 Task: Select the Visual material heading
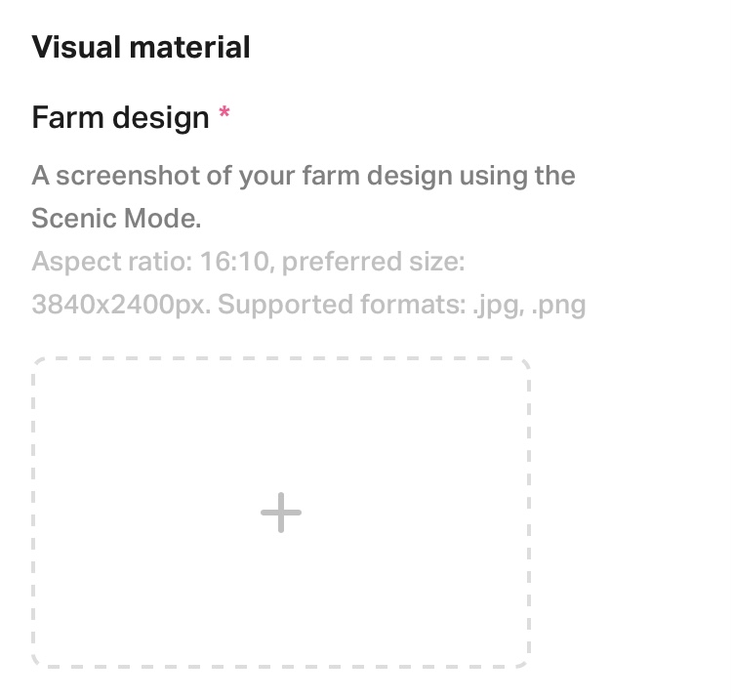click(141, 47)
